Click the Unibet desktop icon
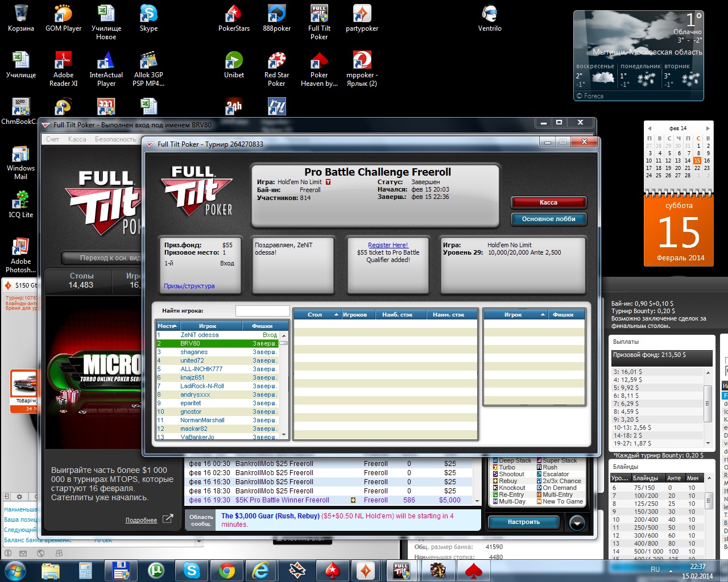Screen dimensions: 728x582 click(234, 64)
